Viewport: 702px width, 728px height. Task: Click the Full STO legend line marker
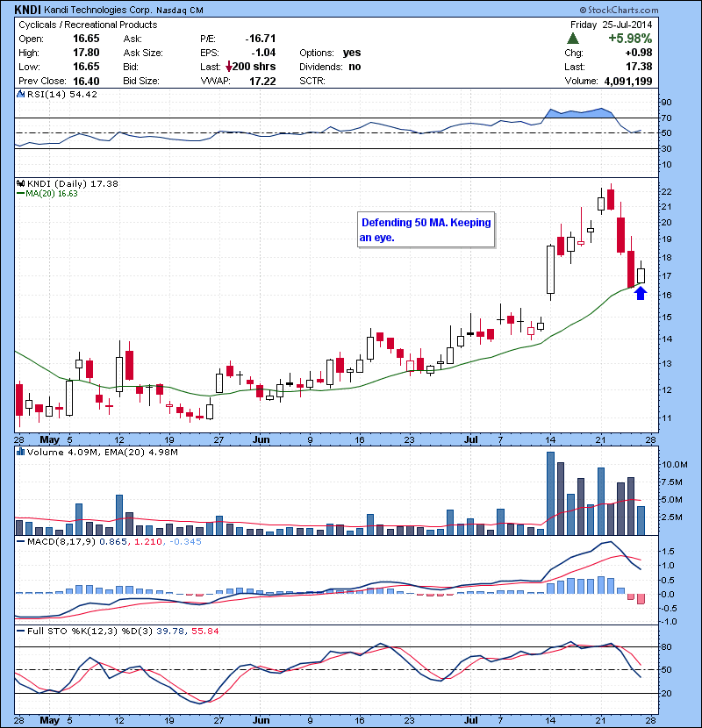pos(20,631)
